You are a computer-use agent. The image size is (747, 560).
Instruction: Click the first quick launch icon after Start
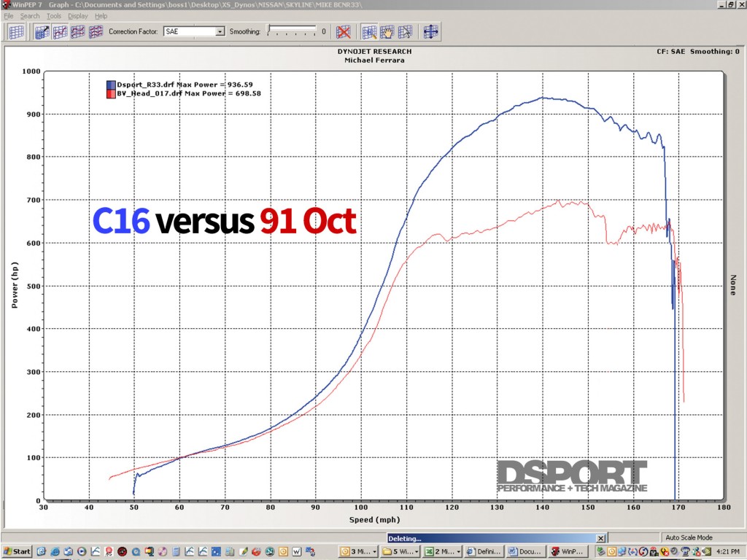pyautogui.click(x=41, y=551)
